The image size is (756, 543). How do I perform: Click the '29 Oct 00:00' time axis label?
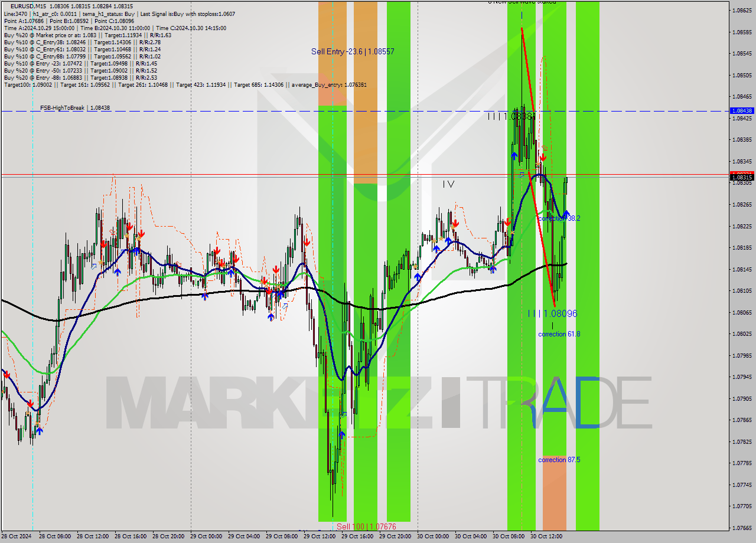click(206, 537)
